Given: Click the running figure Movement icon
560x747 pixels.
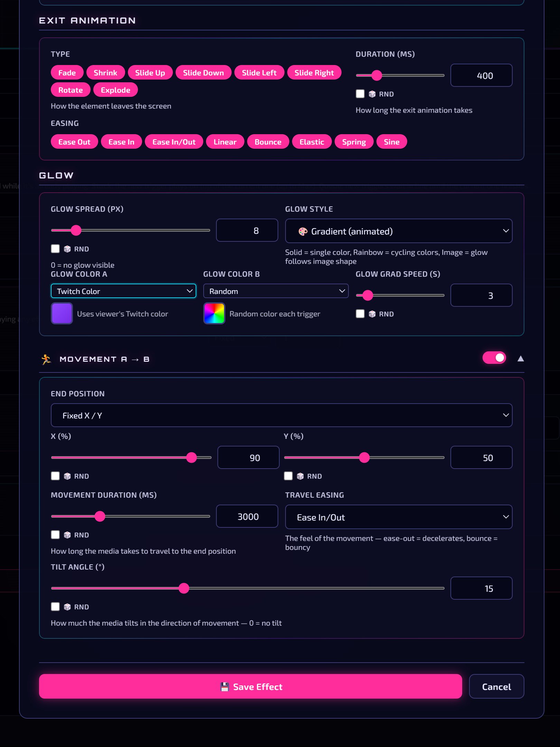Looking at the screenshot, I should (x=46, y=359).
